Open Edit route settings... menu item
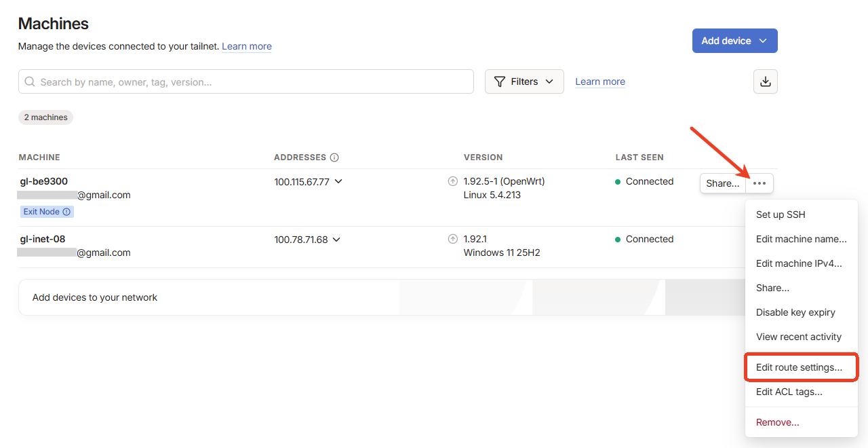 tap(802, 367)
